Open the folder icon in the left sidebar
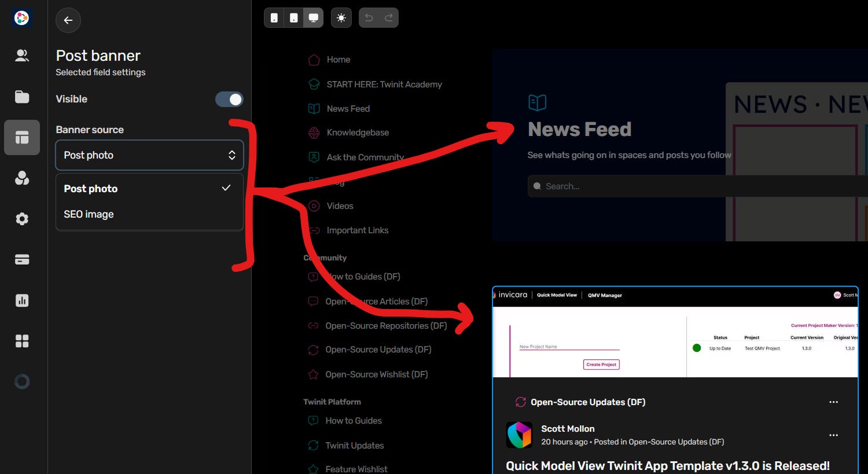The width and height of the screenshot is (868, 474). pyautogui.click(x=22, y=97)
